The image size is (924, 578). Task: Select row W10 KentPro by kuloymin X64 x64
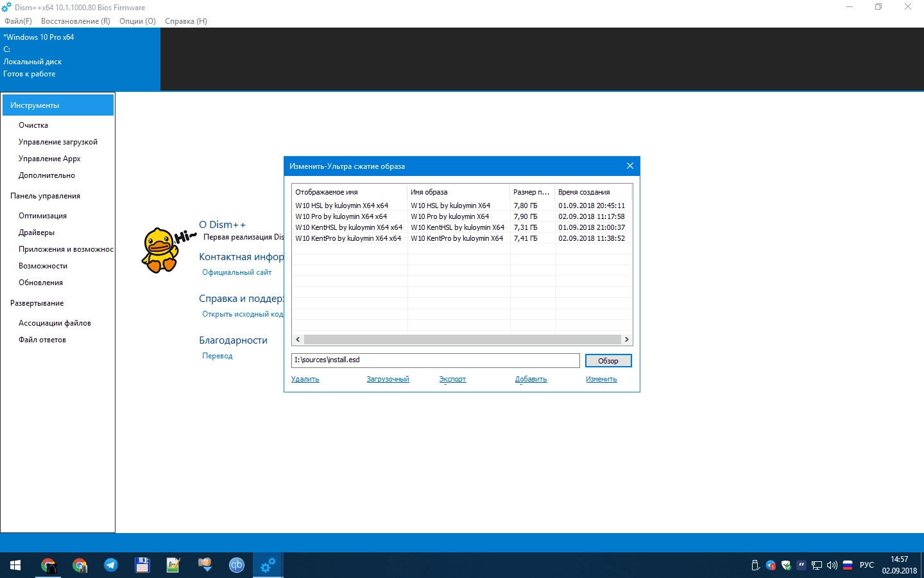(x=462, y=238)
